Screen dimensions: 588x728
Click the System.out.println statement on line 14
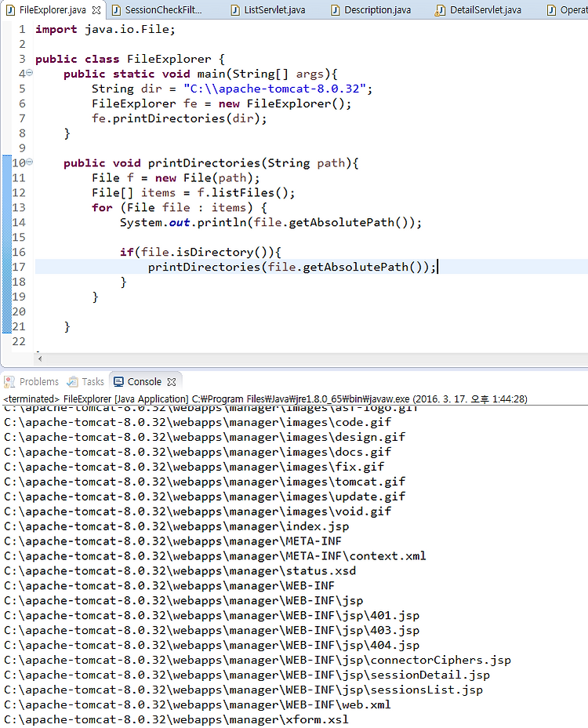pyautogui.click(x=270, y=222)
